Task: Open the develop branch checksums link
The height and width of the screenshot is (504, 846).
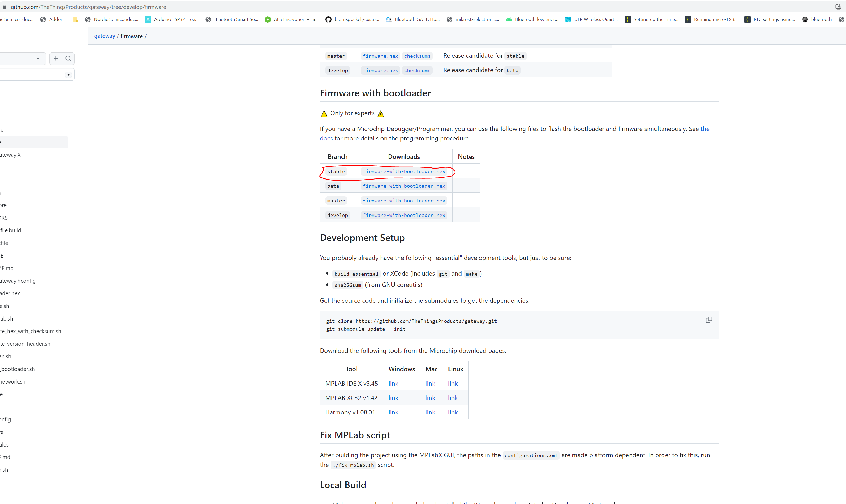Action: (417, 70)
